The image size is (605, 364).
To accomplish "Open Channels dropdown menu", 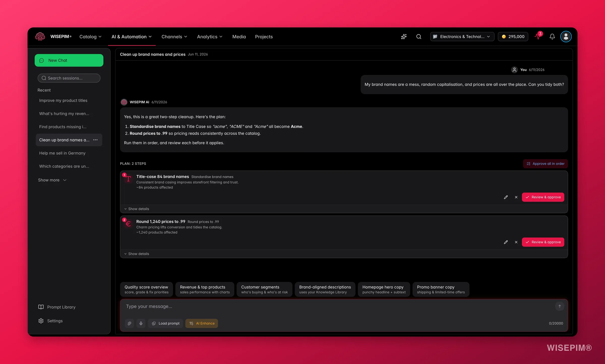I will point(174,37).
